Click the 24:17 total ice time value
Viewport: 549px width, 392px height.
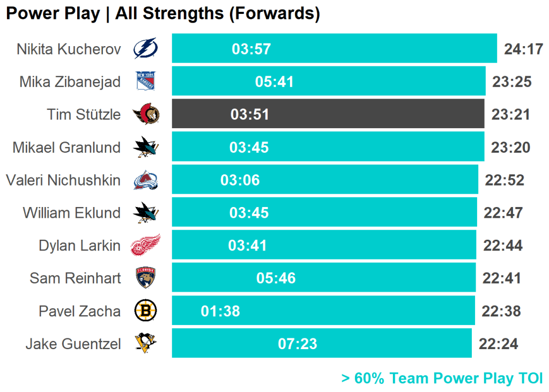[524, 49]
